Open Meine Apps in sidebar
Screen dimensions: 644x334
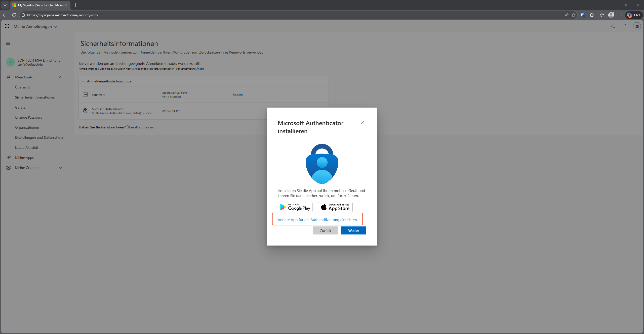click(x=24, y=158)
